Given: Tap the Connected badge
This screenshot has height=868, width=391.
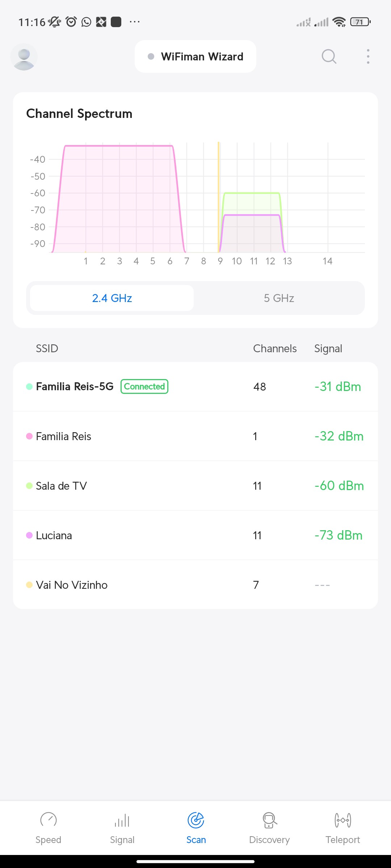Looking at the screenshot, I should (x=144, y=387).
